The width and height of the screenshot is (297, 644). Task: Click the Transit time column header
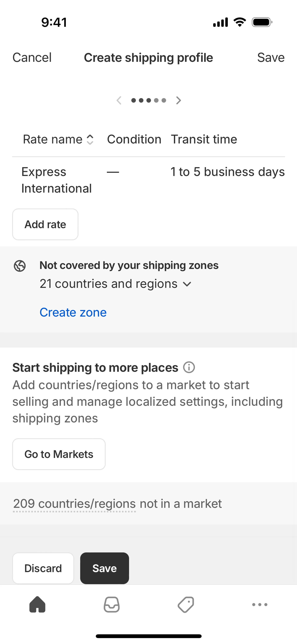[x=204, y=139]
